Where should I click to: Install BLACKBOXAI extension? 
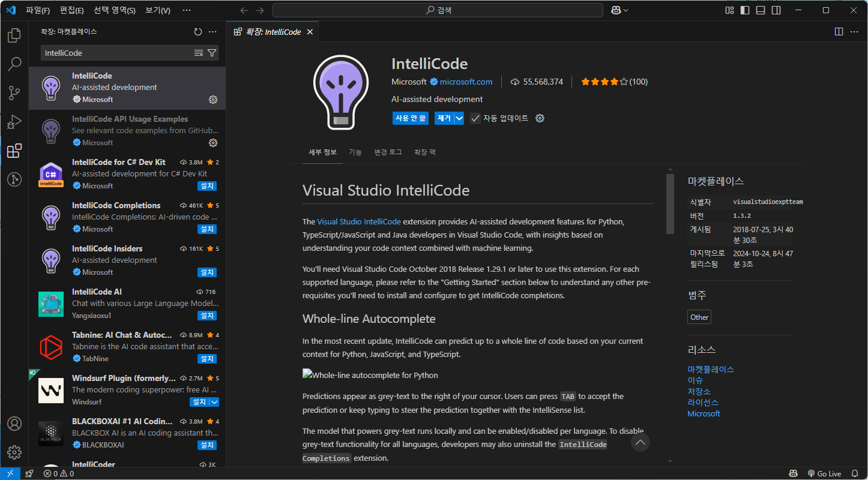[x=207, y=445]
